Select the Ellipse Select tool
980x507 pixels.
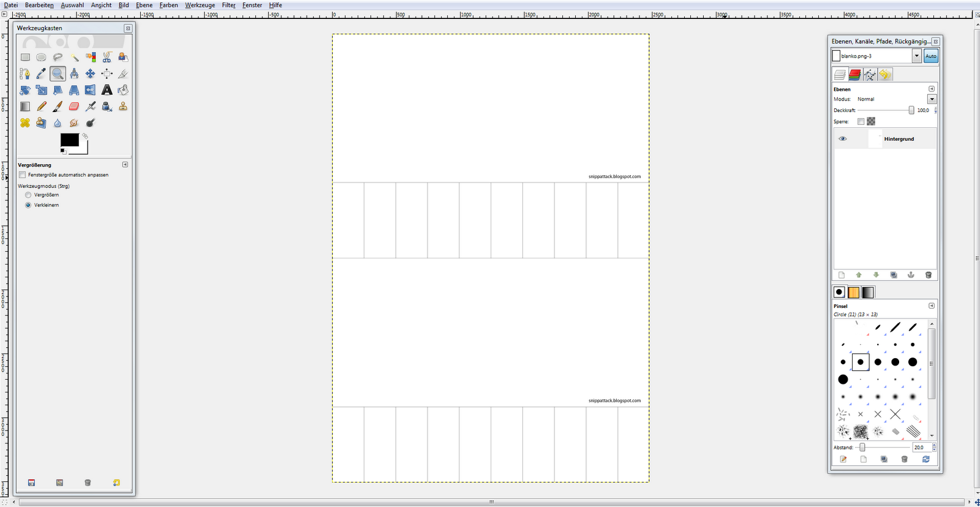[41, 57]
